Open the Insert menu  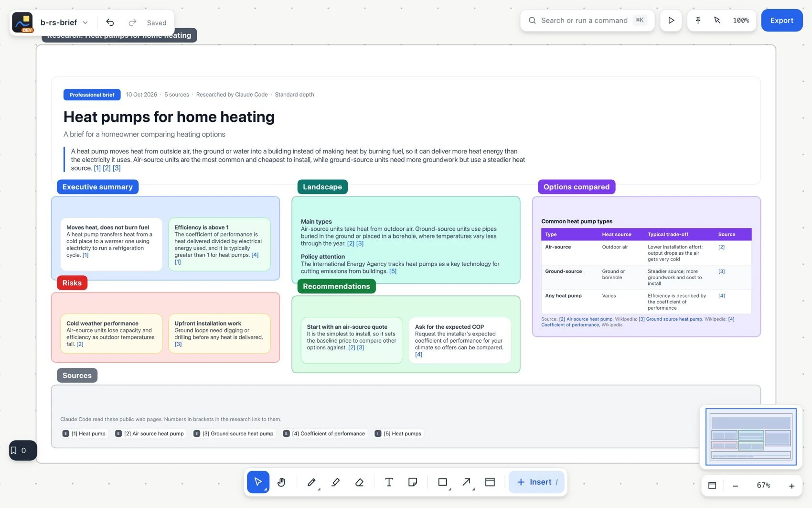(x=536, y=482)
